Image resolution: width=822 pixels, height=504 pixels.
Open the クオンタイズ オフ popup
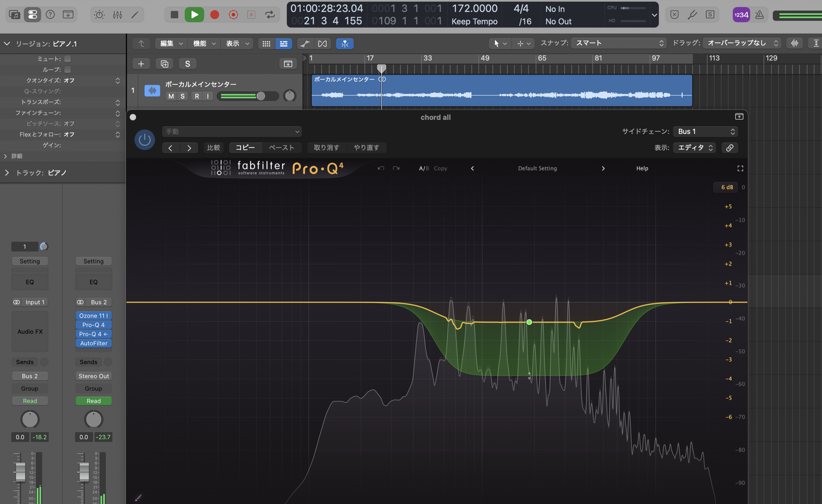click(92, 80)
